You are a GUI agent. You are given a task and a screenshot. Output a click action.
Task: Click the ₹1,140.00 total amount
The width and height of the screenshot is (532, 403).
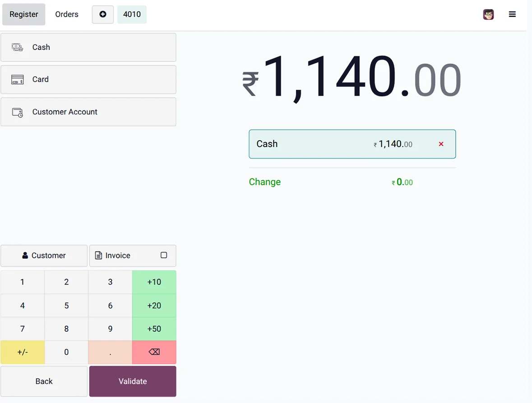point(352,78)
